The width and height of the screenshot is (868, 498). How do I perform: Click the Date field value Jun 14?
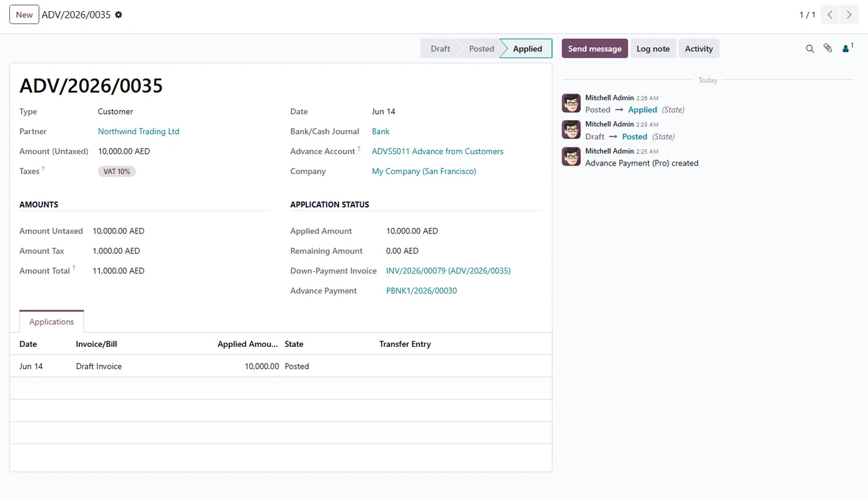pyautogui.click(x=384, y=111)
